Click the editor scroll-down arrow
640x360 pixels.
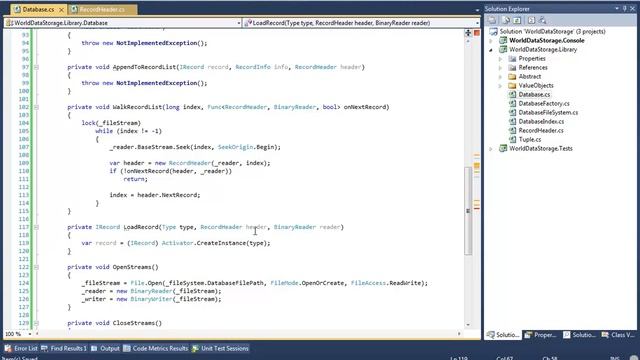click(468, 325)
